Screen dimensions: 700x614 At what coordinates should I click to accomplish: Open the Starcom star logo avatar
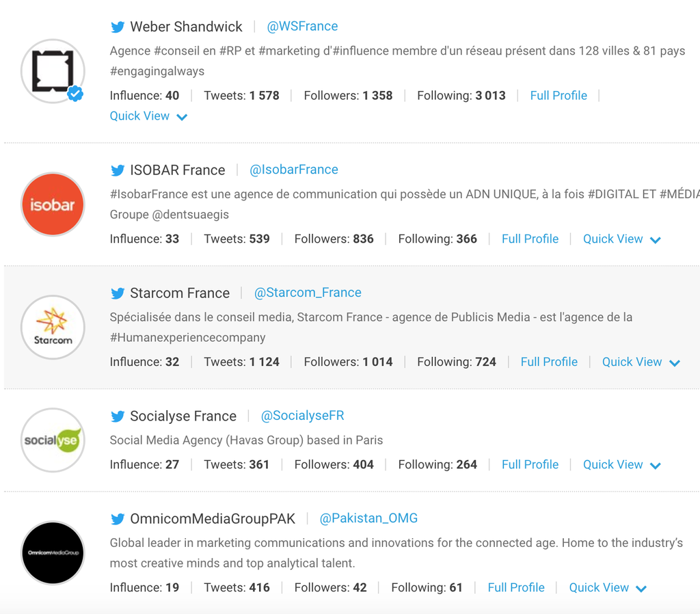53,328
